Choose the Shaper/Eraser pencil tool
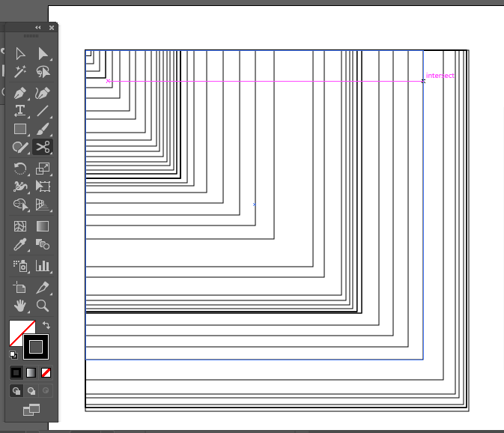The image size is (504, 433). pos(20,148)
